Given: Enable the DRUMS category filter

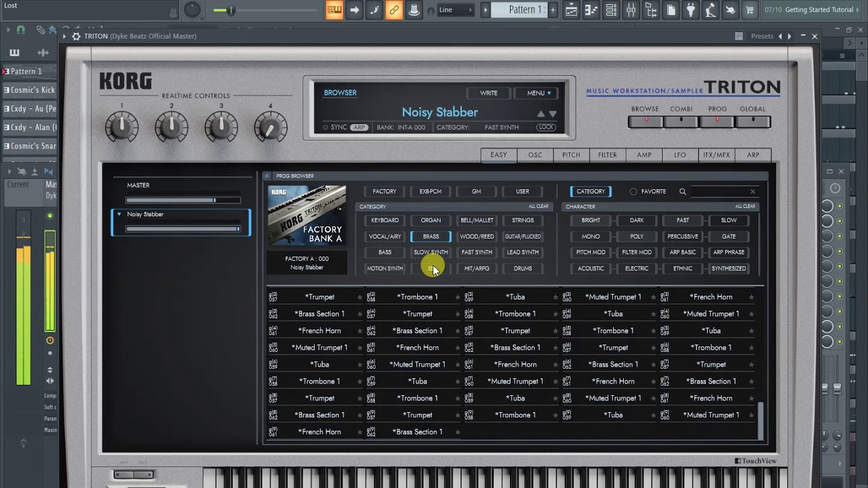Looking at the screenshot, I should [523, 268].
